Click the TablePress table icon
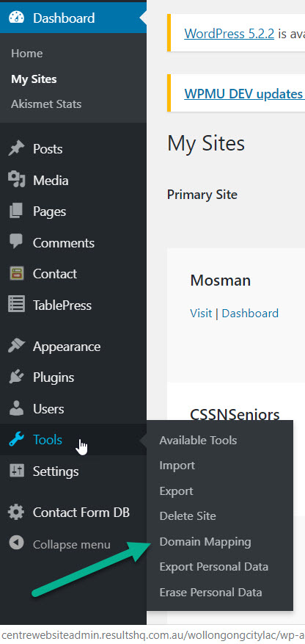 coord(16,305)
